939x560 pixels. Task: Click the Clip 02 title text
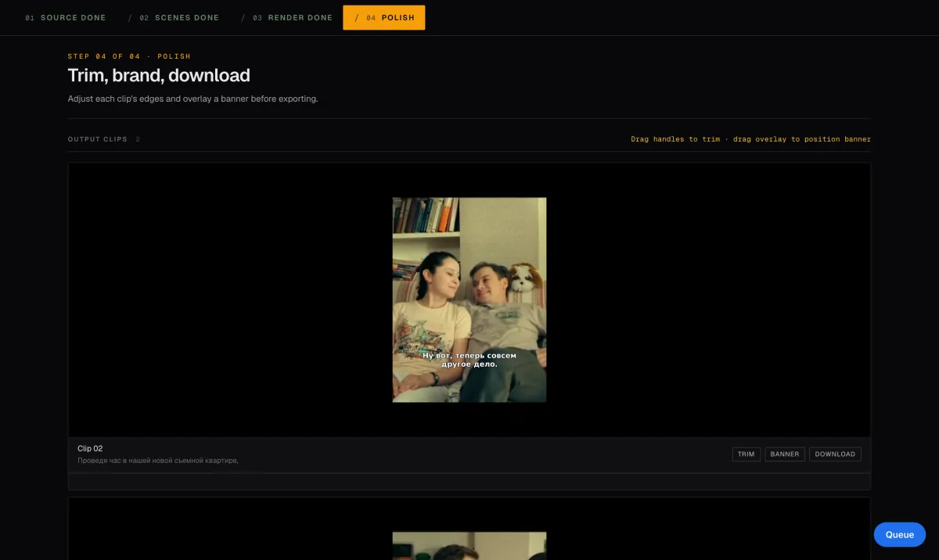click(x=90, y=449)
